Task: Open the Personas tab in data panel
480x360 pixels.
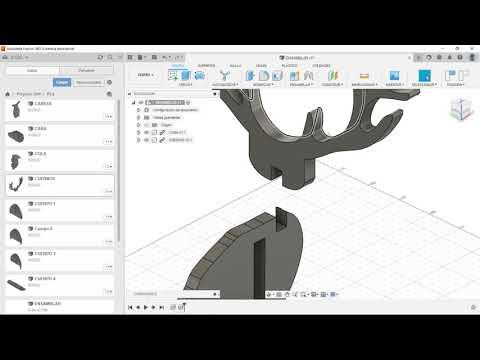Action: (86, 70)
